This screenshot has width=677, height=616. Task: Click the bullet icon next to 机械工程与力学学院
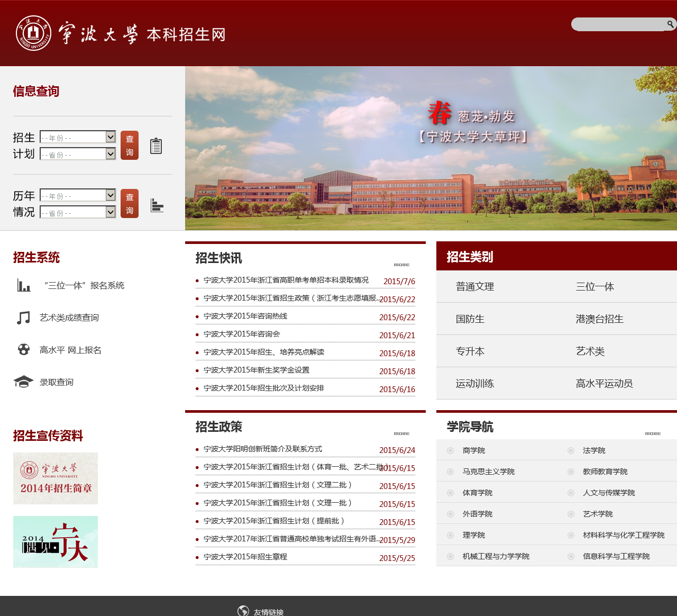450,556
